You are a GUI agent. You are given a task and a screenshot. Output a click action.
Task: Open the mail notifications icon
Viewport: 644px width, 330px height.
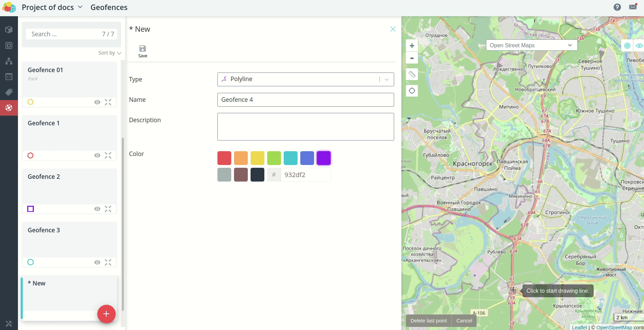tap(633, 7)
